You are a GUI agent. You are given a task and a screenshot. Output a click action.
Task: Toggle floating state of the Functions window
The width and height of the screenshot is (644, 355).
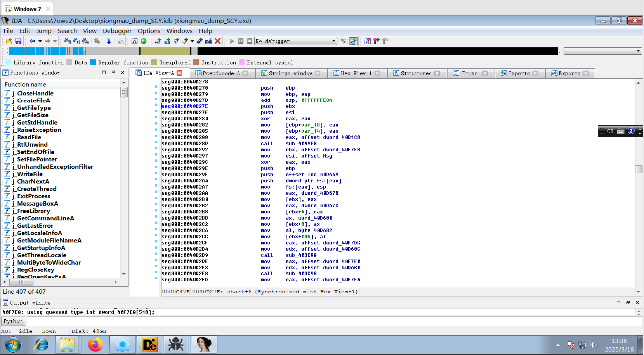[113, 73]
